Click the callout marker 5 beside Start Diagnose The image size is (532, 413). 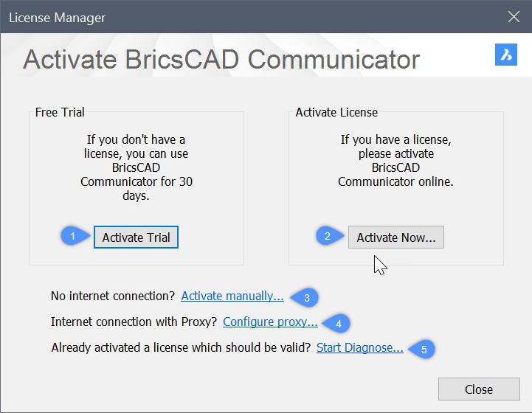[424, 348]
